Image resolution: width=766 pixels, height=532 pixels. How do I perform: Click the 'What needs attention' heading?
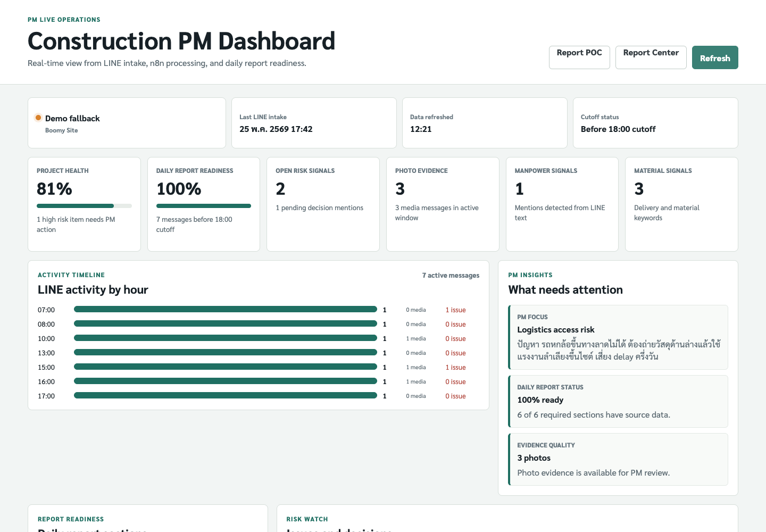click(x=565, y=290)
